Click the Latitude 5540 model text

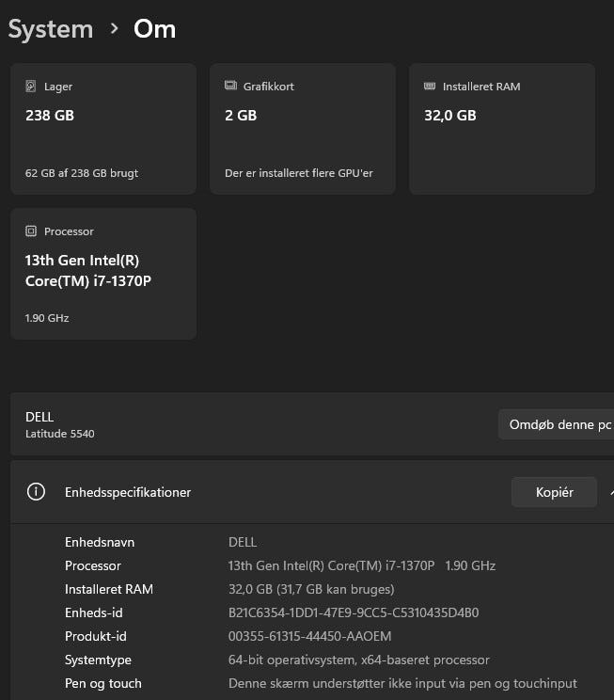60,434
